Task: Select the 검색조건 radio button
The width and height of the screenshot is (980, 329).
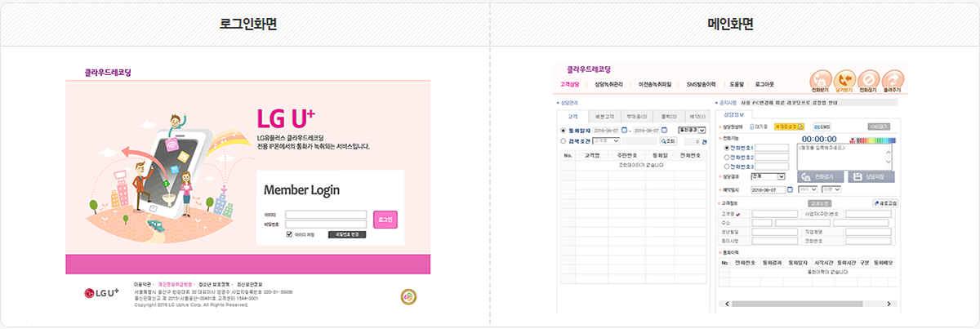Action: [563, 141]
